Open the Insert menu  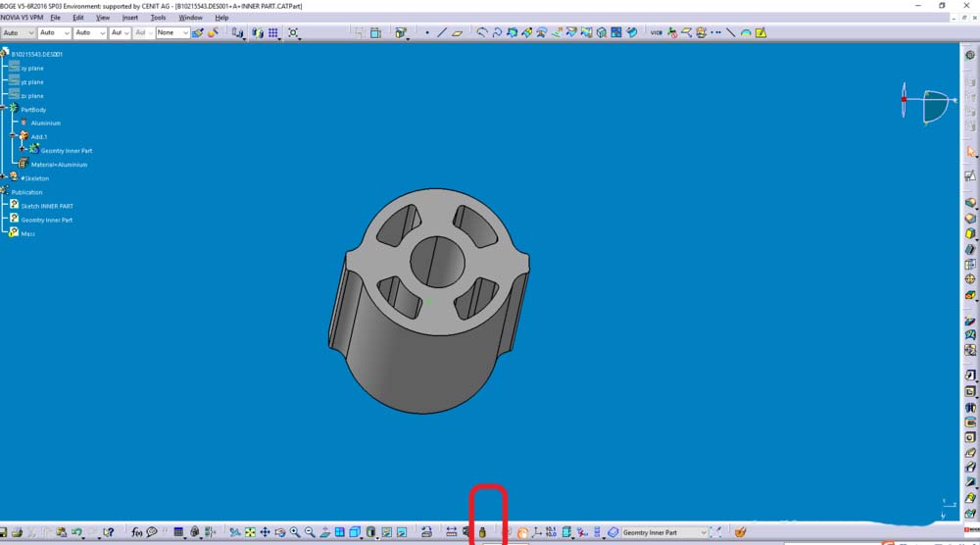click(130, 18)
